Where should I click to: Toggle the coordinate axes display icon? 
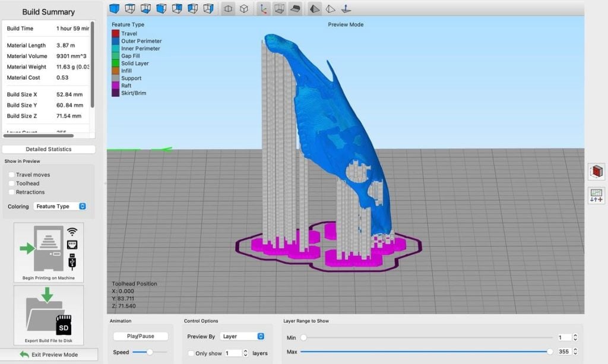tap(264, 8)
